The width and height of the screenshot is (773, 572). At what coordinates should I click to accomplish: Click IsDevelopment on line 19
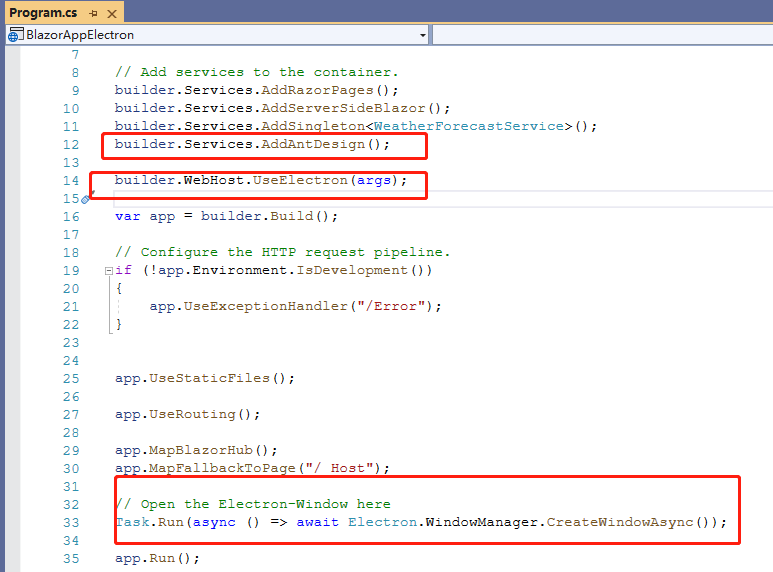point(352,270)
